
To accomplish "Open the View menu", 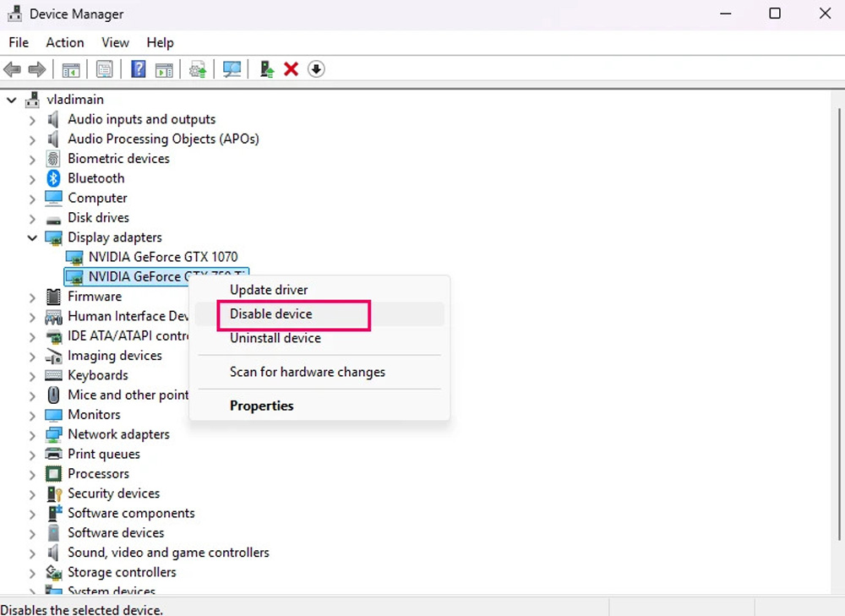I will tap(115, 42).
